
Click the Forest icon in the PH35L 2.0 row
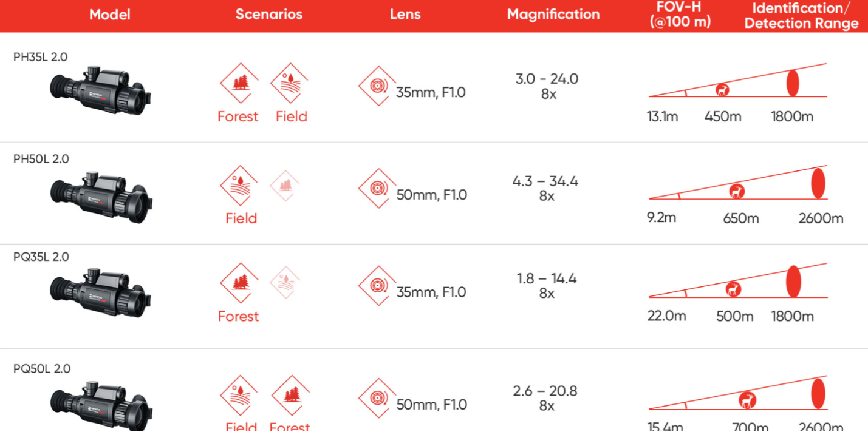239,83
